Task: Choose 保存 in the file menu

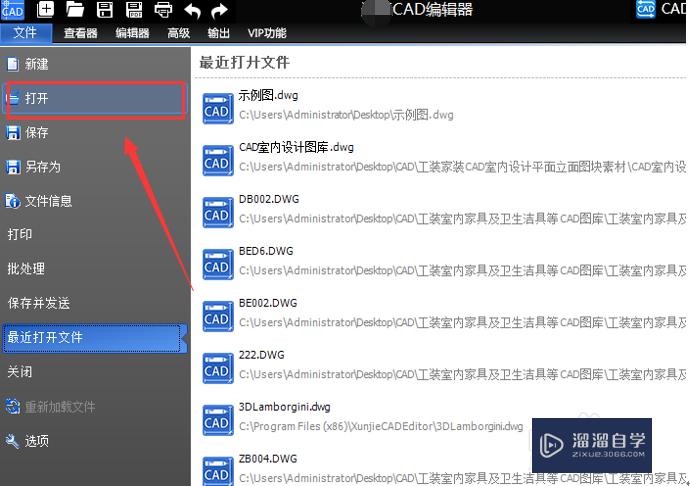Action: 95,133
